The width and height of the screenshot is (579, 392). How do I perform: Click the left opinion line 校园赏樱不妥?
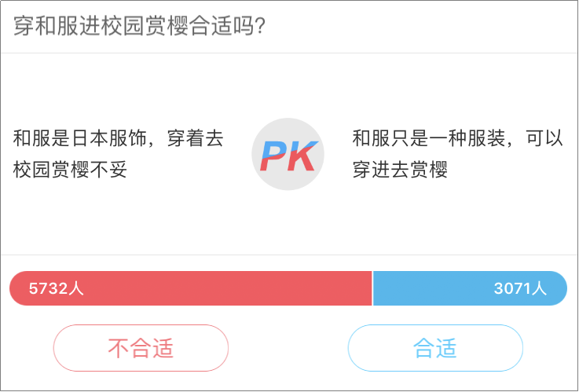[70, 170]
